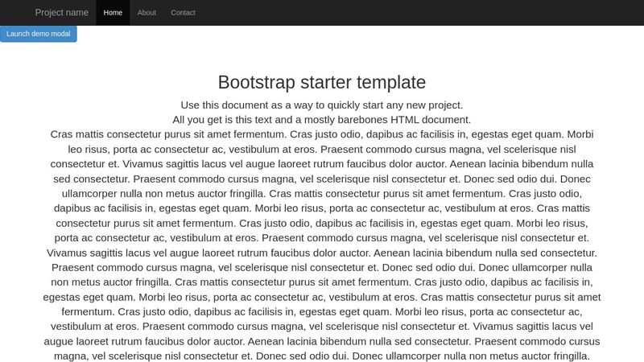Click the text line starting 'dapibus ac facilisis in'
The height and width of the screenshot is (362, 644).
point(322,208)
